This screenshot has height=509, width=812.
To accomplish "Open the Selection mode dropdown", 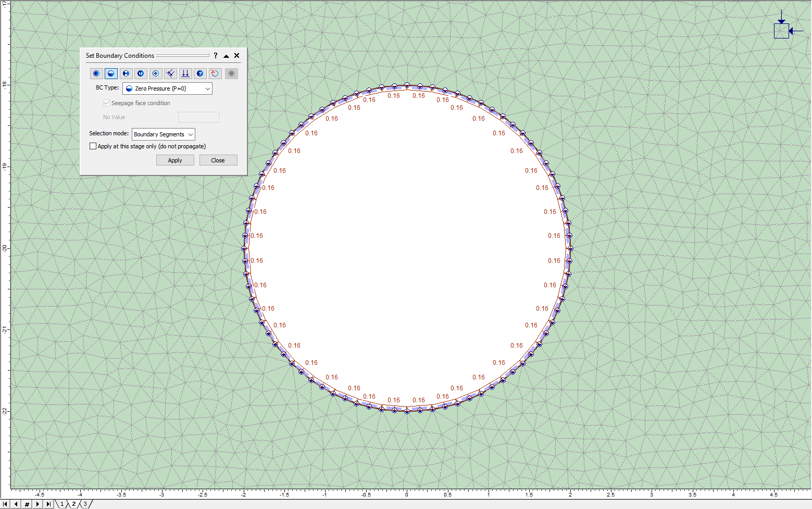I will click(163, 134).
